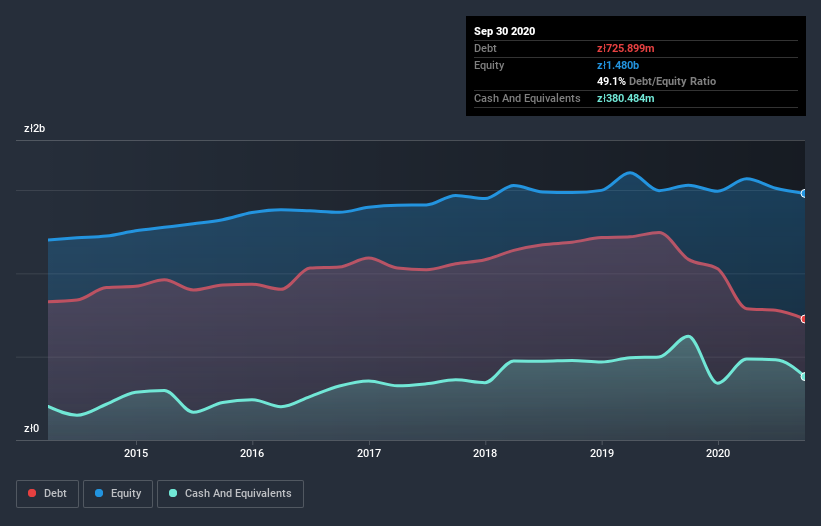This screenshot has height=526, width=821.
Task: Click the Sep 30 2020 tooltip date
Action: [x=505, y=31]
